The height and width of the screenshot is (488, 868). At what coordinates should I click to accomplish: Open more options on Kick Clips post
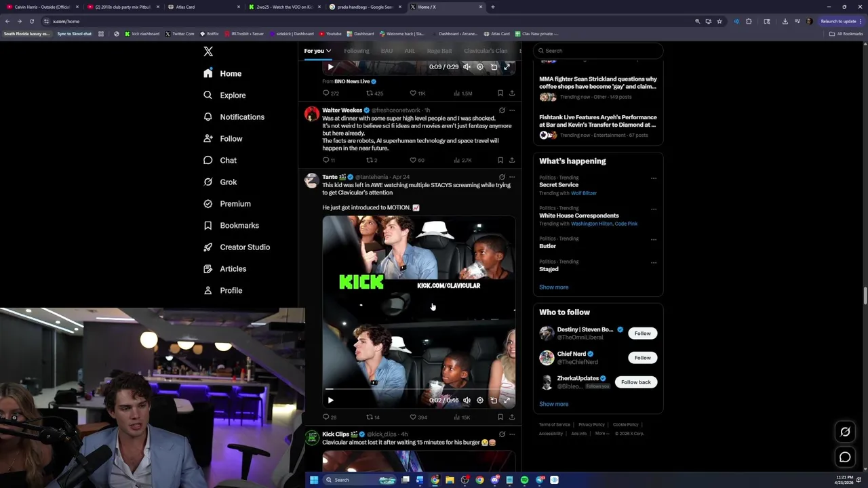pos(512,434)
